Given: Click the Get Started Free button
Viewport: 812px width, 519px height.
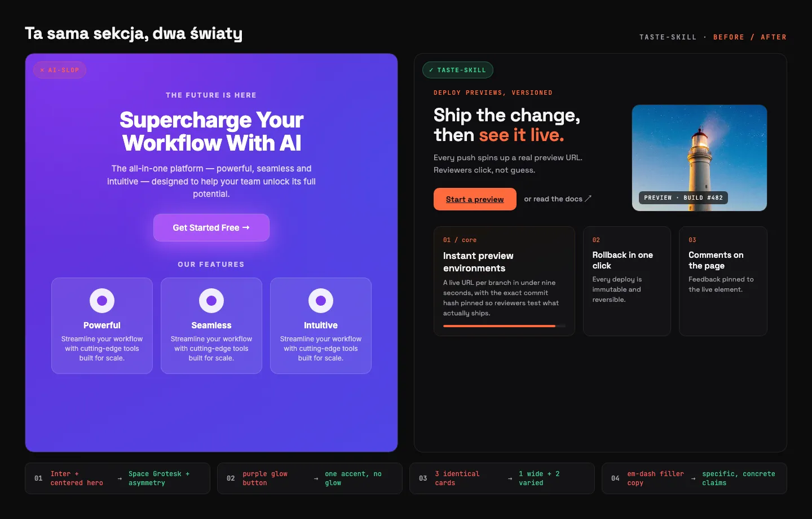Looking at the screenshot, I should click(211, 227).
